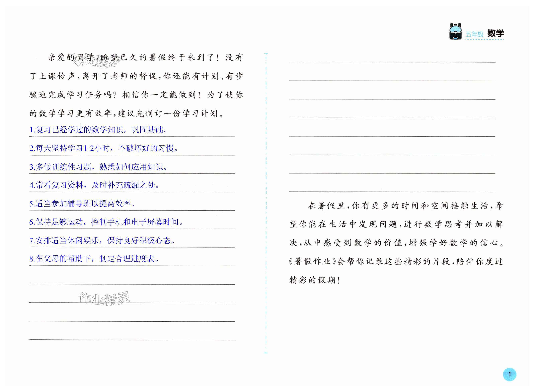Screen dimensions: 535x392
Task: Click the 五年级 grade label
Action: (x=474, y=34)
